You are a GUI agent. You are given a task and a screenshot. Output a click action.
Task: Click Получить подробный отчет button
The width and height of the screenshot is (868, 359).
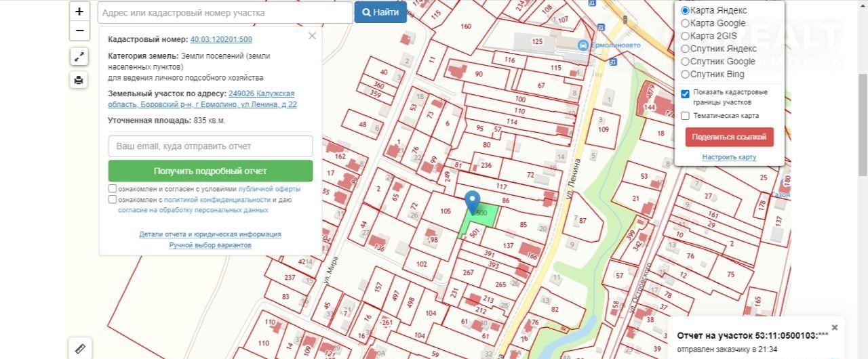210,171
